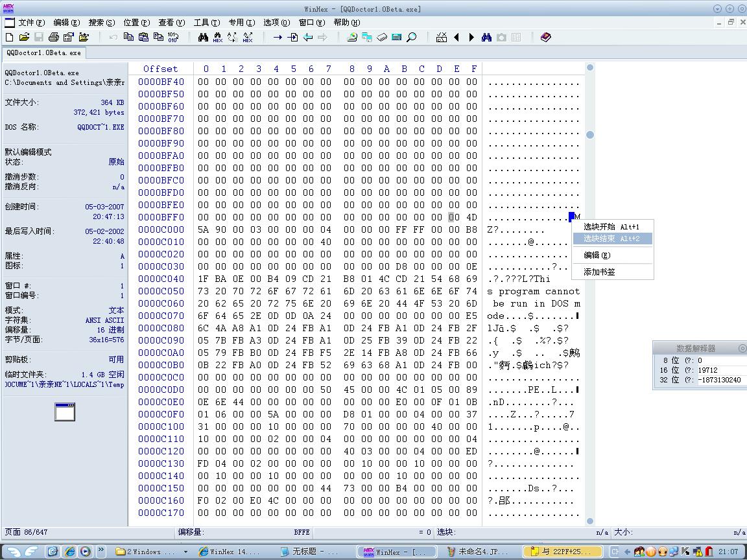747x560 pixels.
Task: Click the Find hex values icon
Action: [218, 37]
